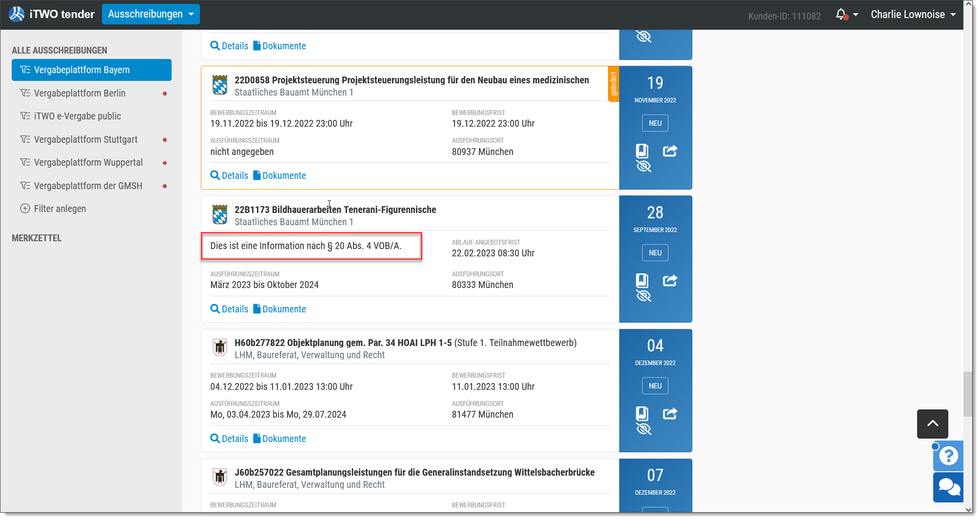Expand the Charlie Lownoise user menu
The width and height of the screenshot is (980, 520).
[913, 15]
